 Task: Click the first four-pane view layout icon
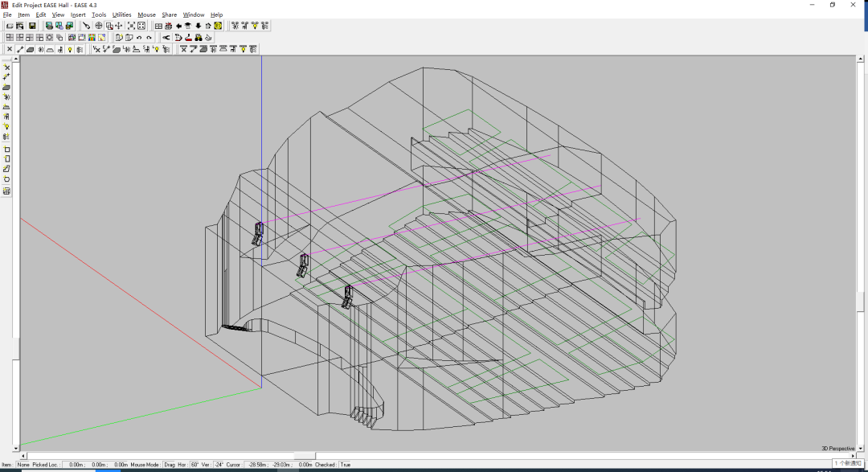tap(10, 38)
